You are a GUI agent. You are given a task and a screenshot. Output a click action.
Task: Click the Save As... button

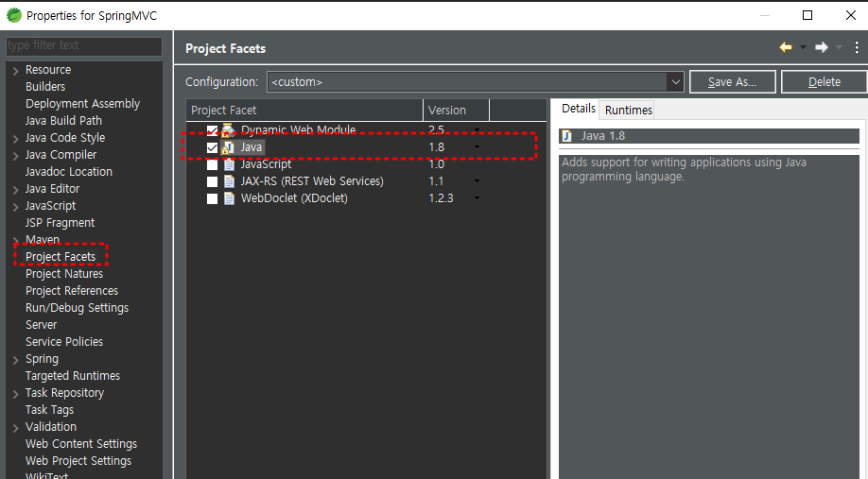(732, 82)
